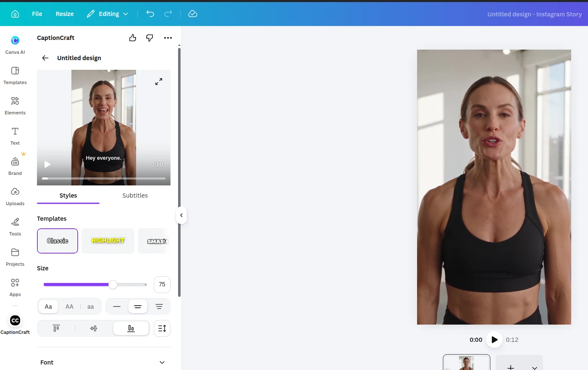This screenshot has width=588, height=370.
Task: Play the main canvas video
Action: coord(494,340)
